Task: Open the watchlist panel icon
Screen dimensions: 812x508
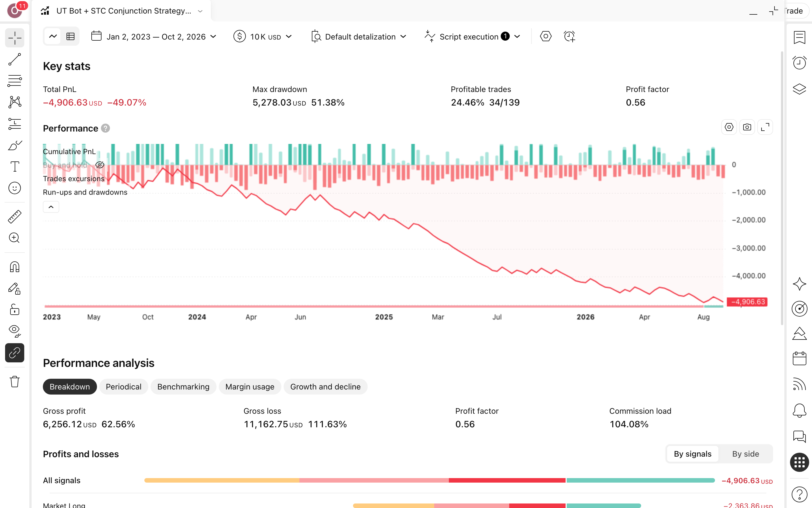Action: pos(799,37)
